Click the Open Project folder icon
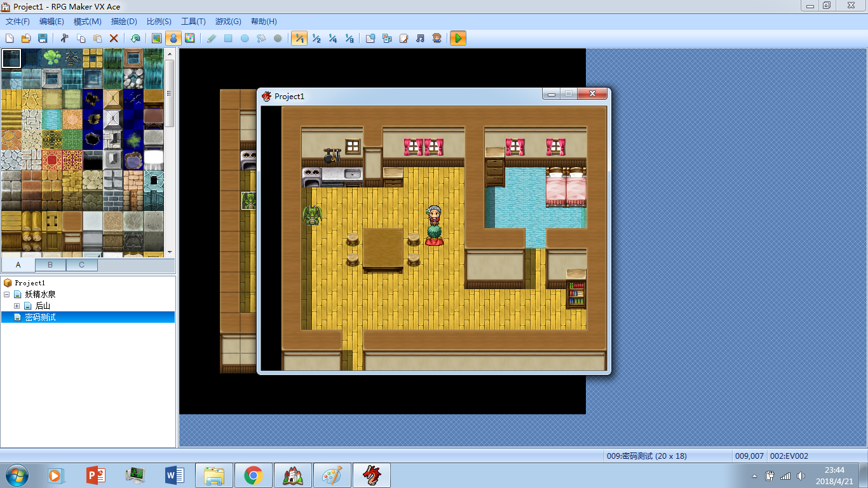This screenshot has height=488, width=868. pyautogui.click(x=26, y=38)
